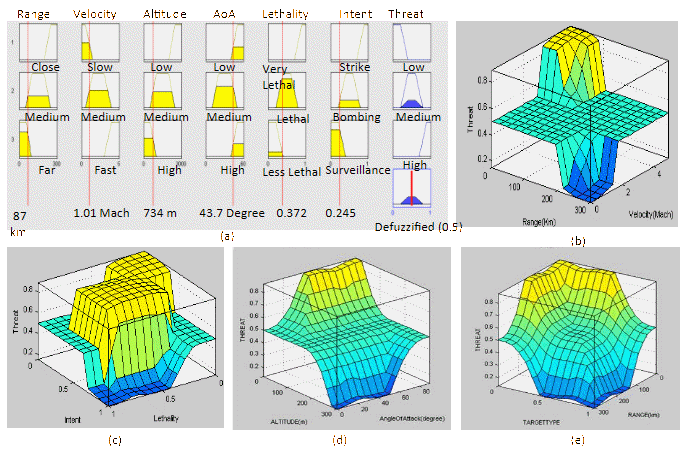Select rule 2 Altitude 'Medium' membership plot
The image size is (680, 453).
163,91
